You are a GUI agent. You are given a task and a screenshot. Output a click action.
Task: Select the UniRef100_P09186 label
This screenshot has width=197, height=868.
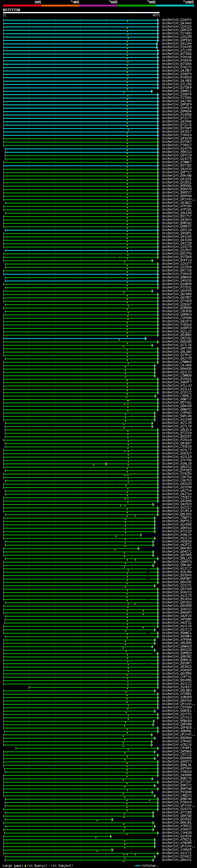point(177,57)
